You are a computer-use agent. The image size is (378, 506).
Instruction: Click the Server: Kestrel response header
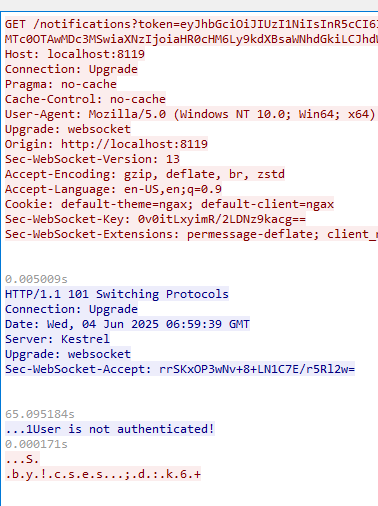[x=57, y=339]
